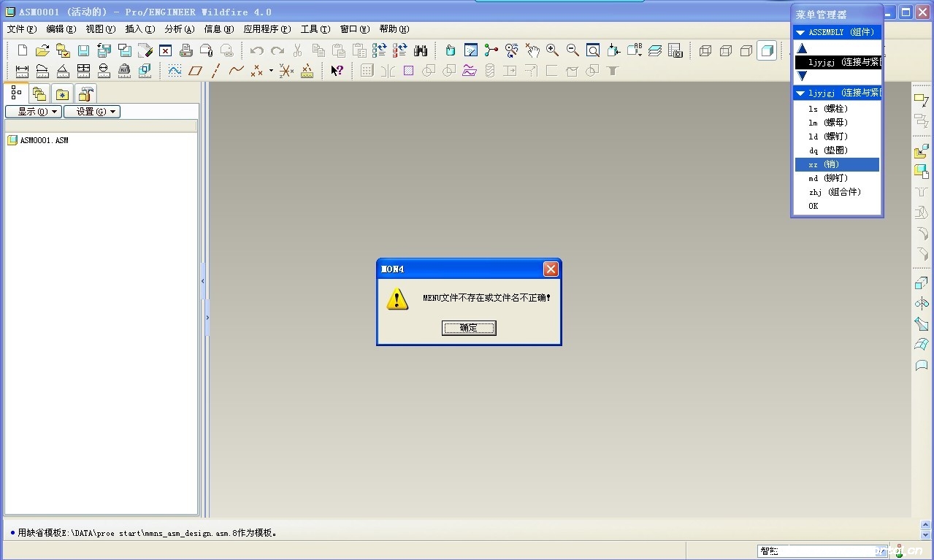The height and width of the screenshot is (560, 934).
Task: Collapse the ASSEMBLY (组件) menu header
Action: tap(800, 32)
